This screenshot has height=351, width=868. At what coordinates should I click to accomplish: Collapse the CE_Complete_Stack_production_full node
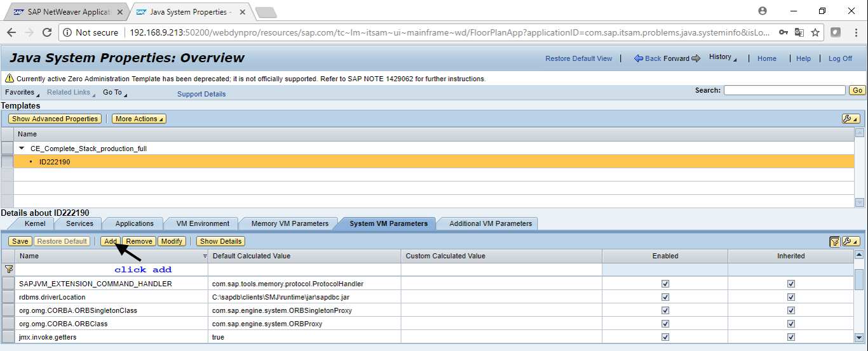point(22,149)
